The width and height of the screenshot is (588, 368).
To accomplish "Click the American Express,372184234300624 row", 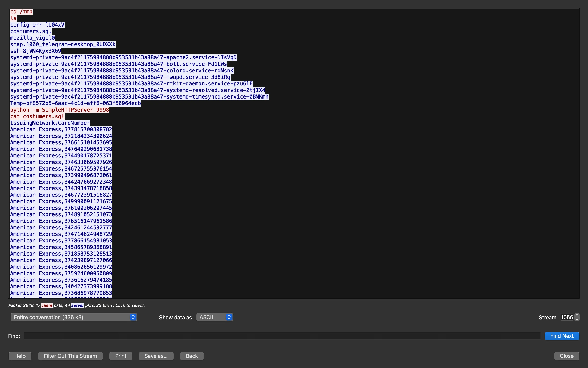I will coord(61,136).
